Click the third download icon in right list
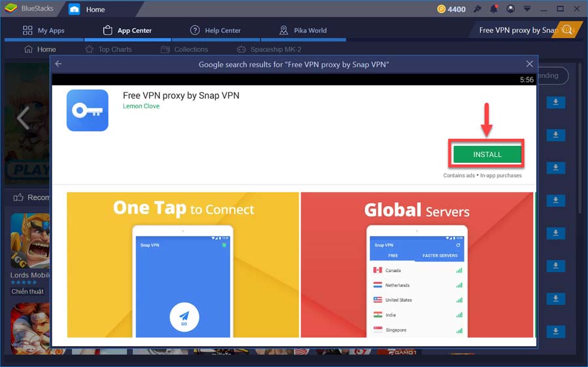Screen dimensions: 588x367 (x=556, y=168)
